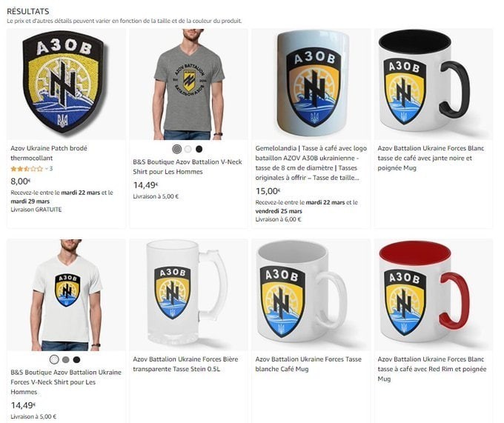Open the white V-Neck shirt product image
The width and height of the screenshot is (504, 423).
click(x=66, y=295)
